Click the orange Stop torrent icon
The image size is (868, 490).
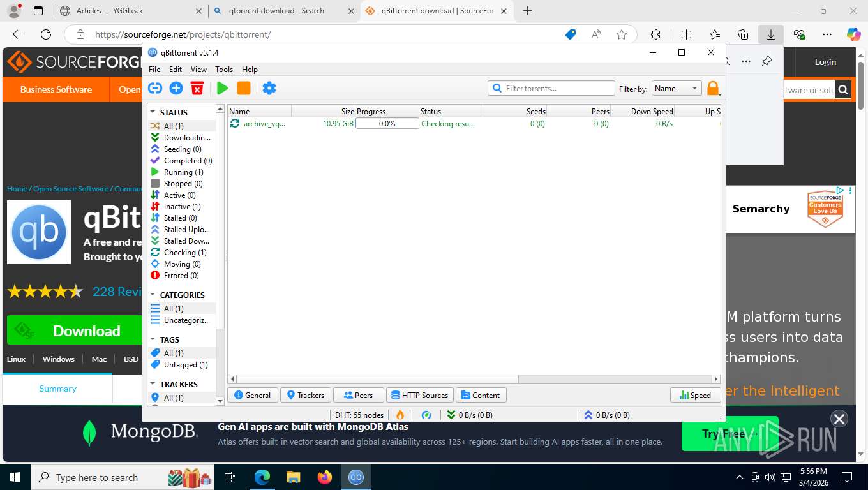(244, 88)
